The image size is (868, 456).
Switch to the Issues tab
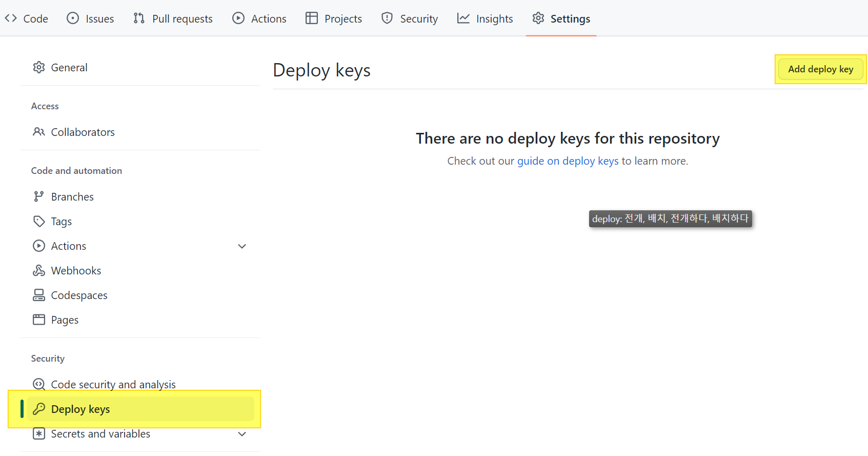(91, 19)
